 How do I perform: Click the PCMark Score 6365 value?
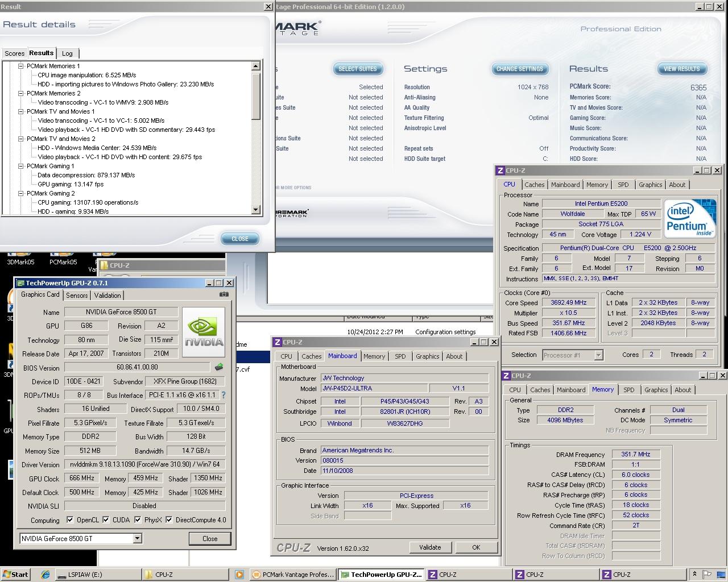click(x=698, y=88)
